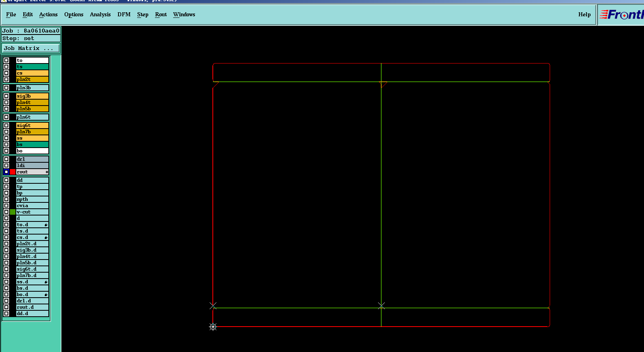
Task: Open the Windows menu
Action: click(184, 15)
